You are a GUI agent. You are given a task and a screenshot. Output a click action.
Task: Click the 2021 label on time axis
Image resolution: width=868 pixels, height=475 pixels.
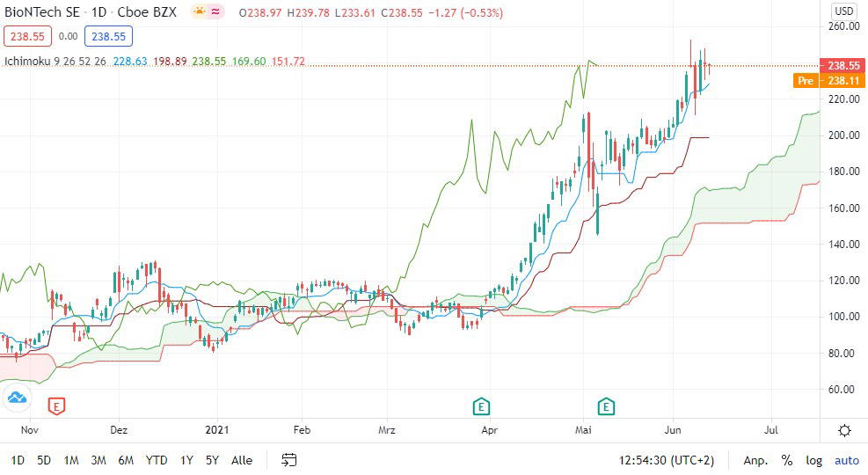tap(216, 429)
